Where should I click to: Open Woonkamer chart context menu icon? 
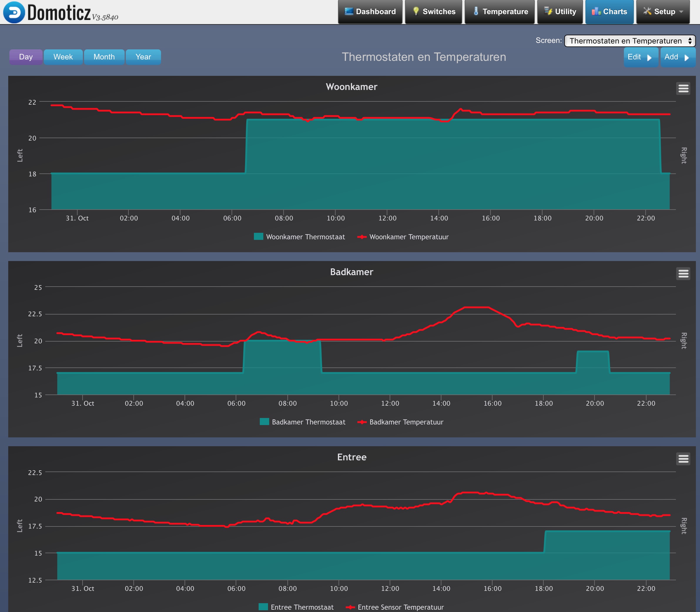click(683, 88)
